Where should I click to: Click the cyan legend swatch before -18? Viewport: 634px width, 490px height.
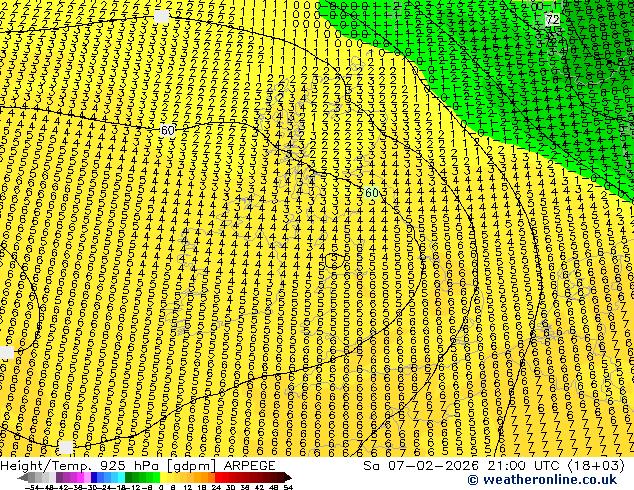point(121,477)
